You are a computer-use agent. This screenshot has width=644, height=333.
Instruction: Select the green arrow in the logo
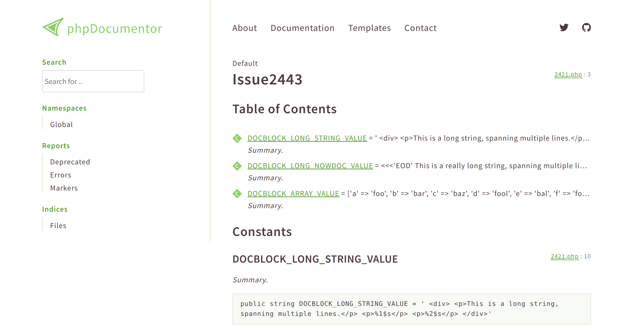point(53,28)
